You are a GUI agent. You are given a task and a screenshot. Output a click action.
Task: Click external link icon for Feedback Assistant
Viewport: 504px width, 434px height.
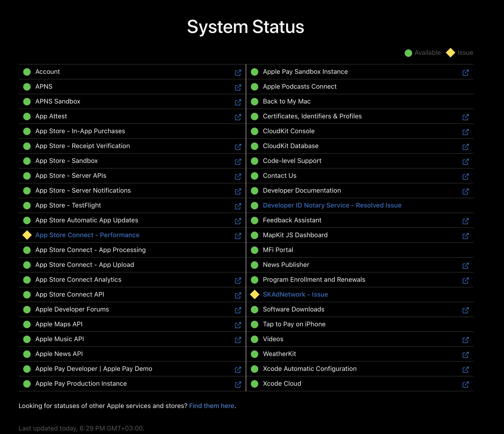465,221
